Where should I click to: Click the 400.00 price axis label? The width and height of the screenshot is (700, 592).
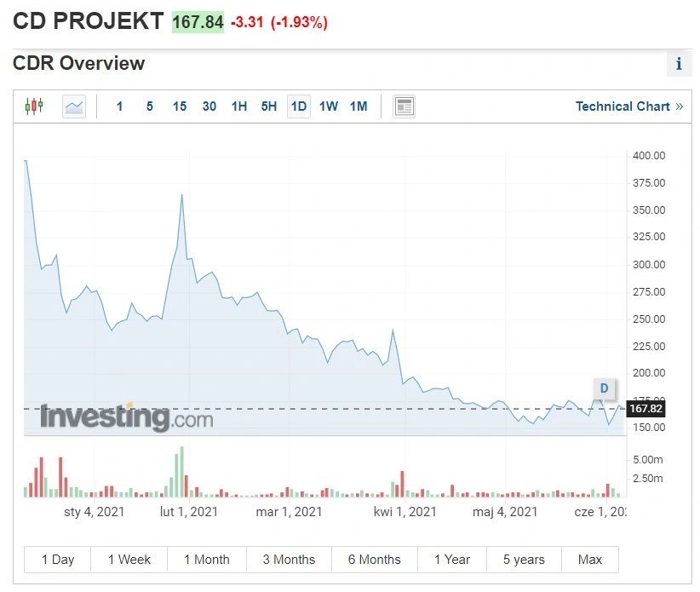[x=649, y=155]
